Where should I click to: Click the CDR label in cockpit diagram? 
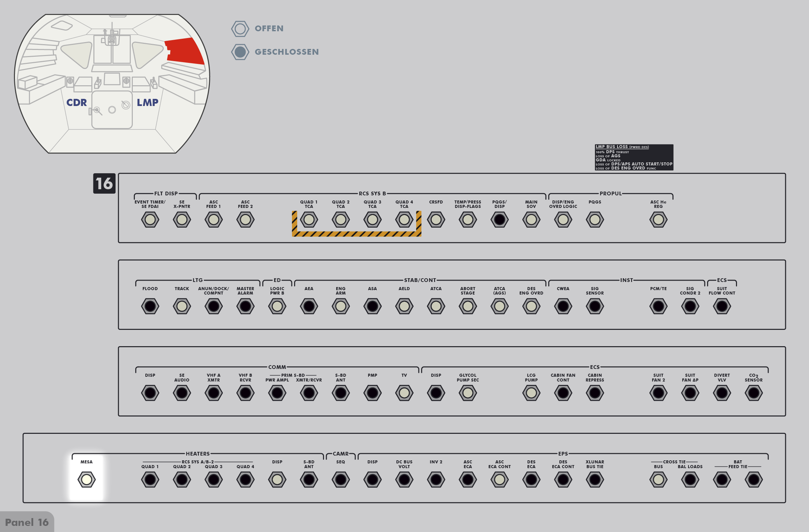[x=76, y=102]
